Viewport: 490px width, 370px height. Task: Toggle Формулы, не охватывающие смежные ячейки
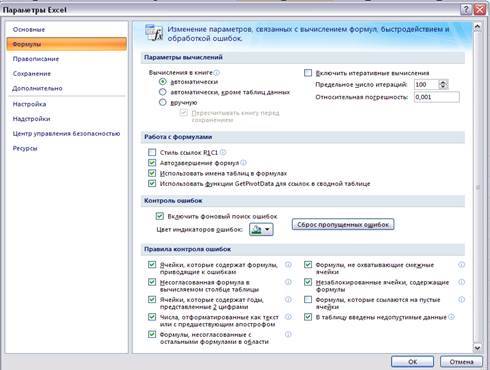308,265
